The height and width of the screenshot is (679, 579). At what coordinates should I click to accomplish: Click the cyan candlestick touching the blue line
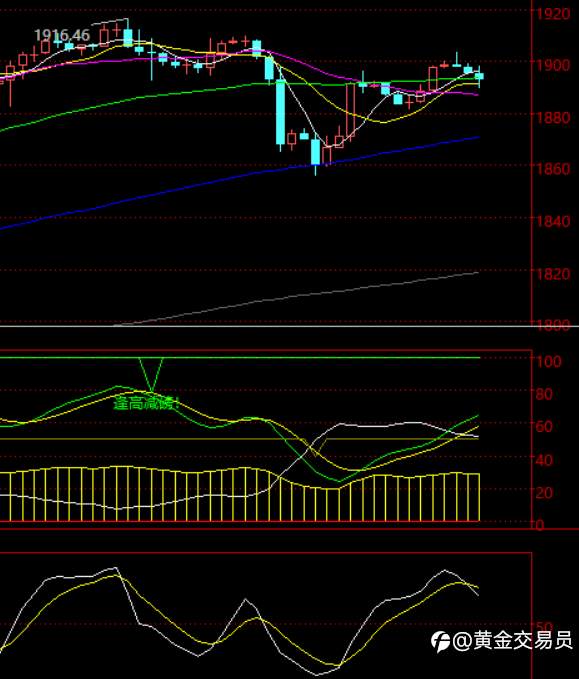coord(316,152)
